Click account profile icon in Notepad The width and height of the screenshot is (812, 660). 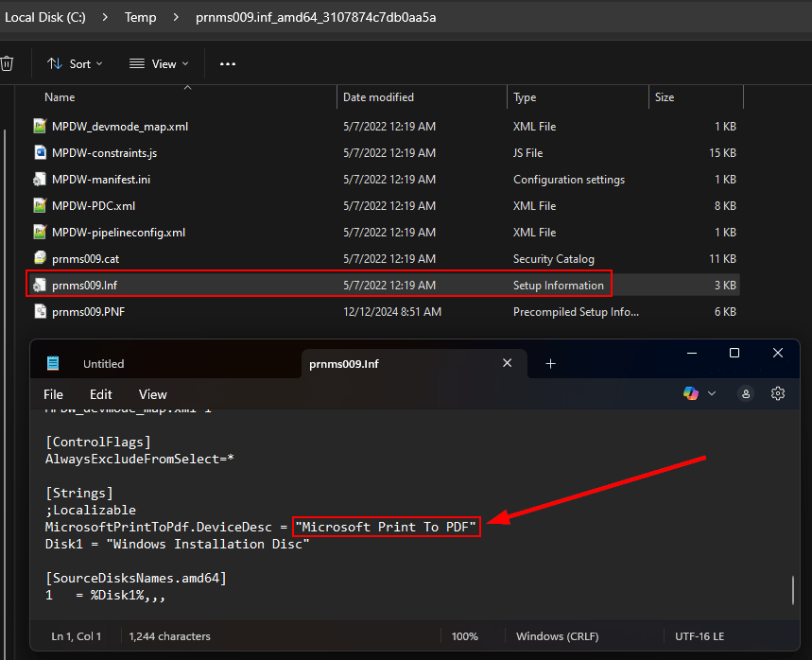pos(746,393)
